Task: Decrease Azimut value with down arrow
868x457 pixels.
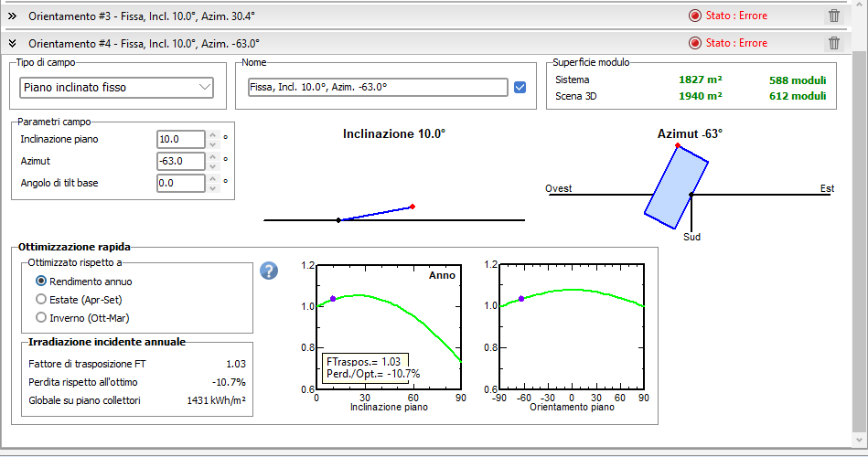Action: click(212, 165)
